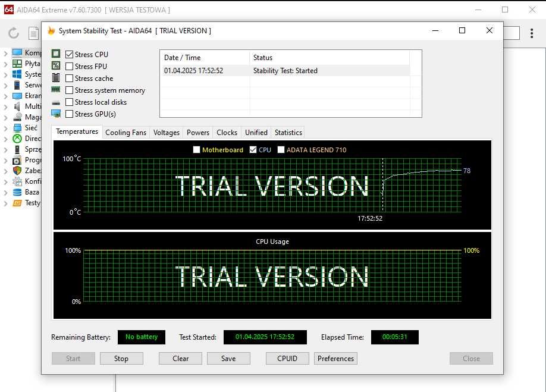The image size is (546, 392).
Task: Select the Multimedia speaker icon in the sidebar
Action: coord(17,106)
